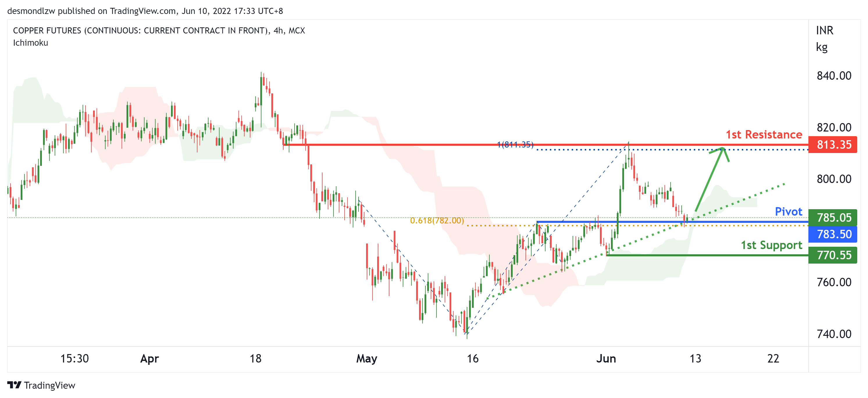
Task: Click the '1st Support' label
Action: click(771, 245)
